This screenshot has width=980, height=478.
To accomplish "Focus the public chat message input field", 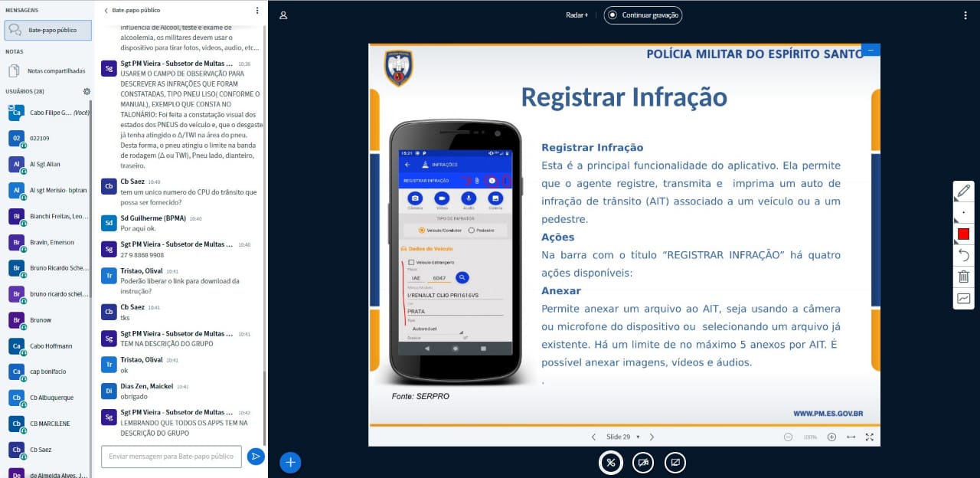I will 171,457.
